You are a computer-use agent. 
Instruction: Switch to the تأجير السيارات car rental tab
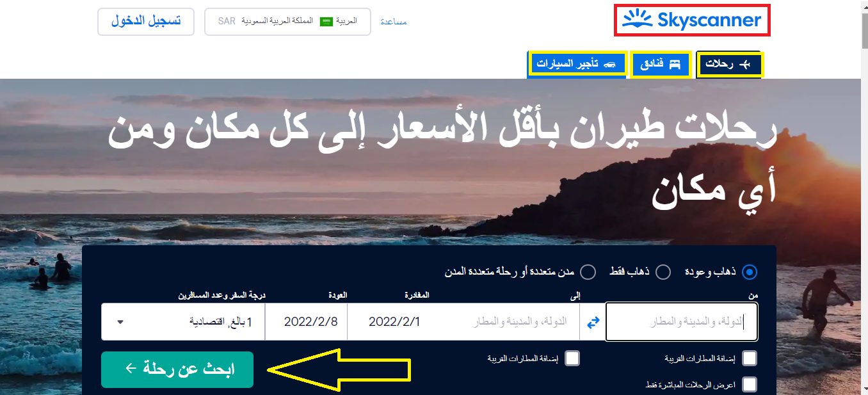click(577, 65)
